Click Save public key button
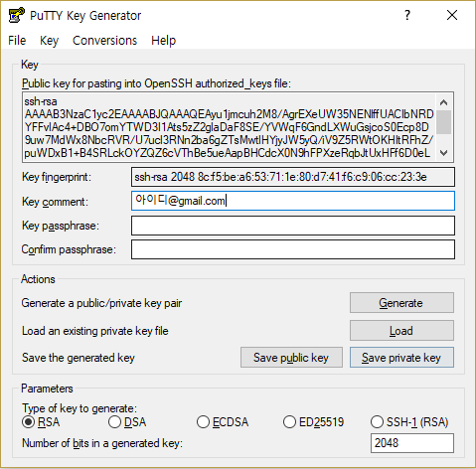 pos(291,358)
